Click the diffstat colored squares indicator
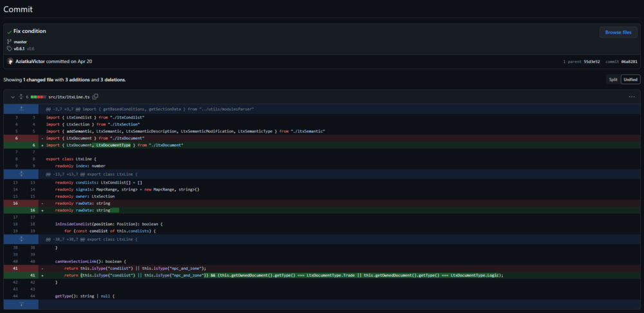The height and width of the screenshot is (313, 644). click(x=38, y=97)
